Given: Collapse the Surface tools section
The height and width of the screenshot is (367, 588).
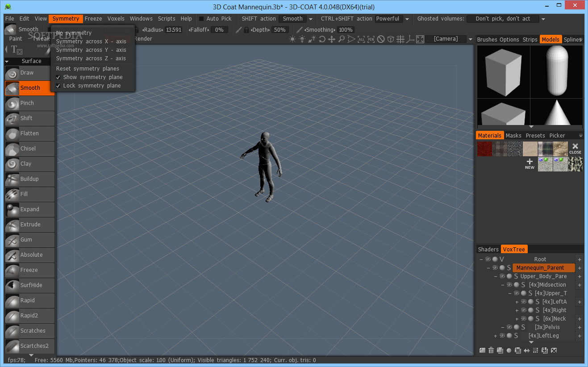Looking at the screenshot, I should coord(7,62).
